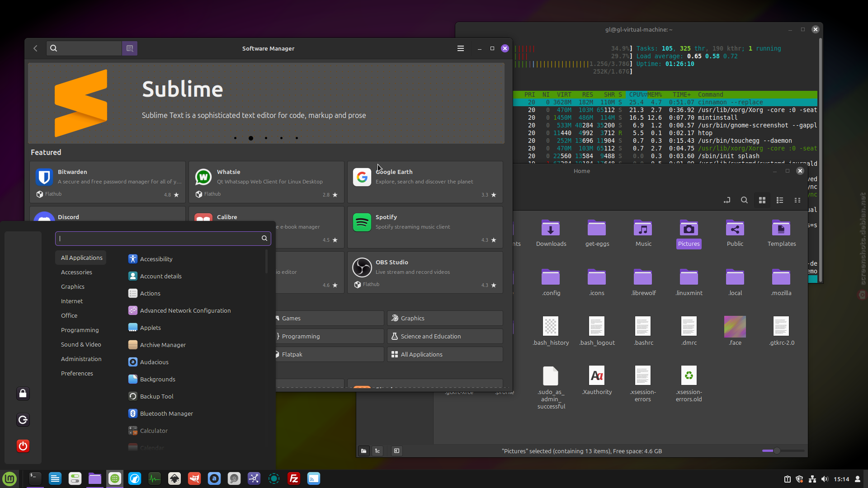The height and width of the screenshot is (488, 868).
Task: Select Preferences menu category
Action: click(x=77, y=373)
